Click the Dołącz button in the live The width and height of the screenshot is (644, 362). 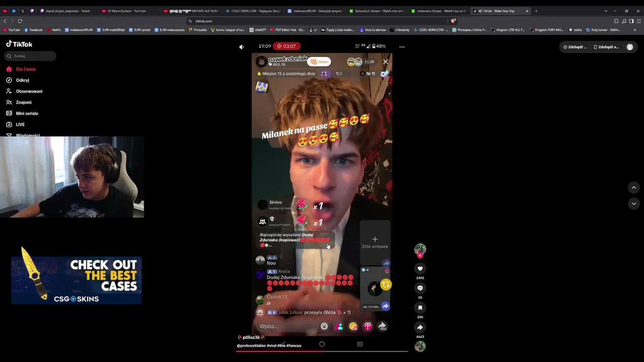pos(319,62)
